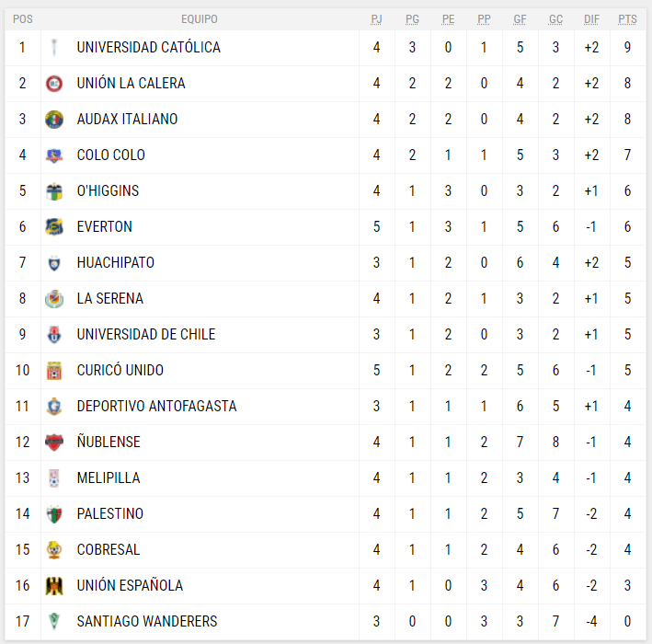Click the Unión Española crest icon
This screenshot has width=652, height=644.
[54, 585]
